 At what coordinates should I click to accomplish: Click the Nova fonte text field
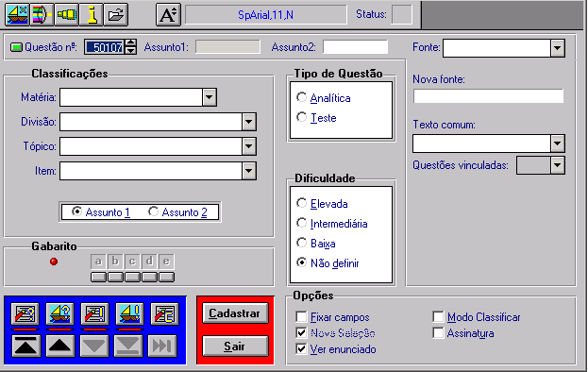click(488, 96)
